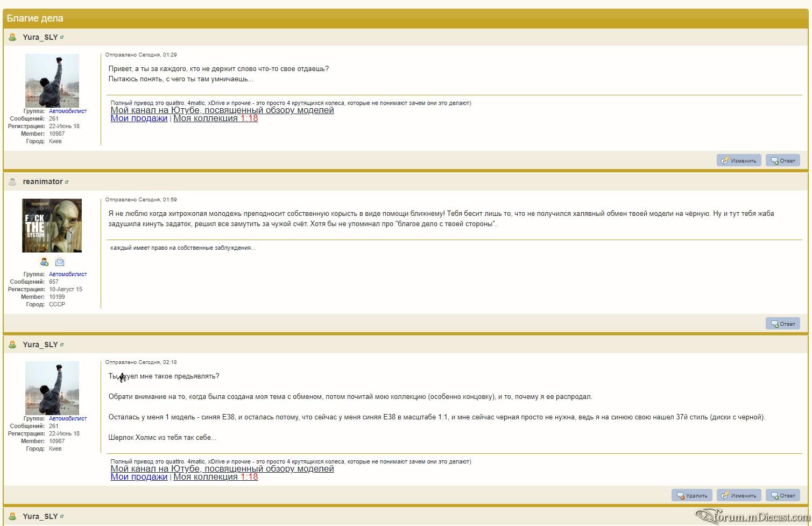
Task: Open reanimator alien avatar image
Action: click(x=52, y=226)
